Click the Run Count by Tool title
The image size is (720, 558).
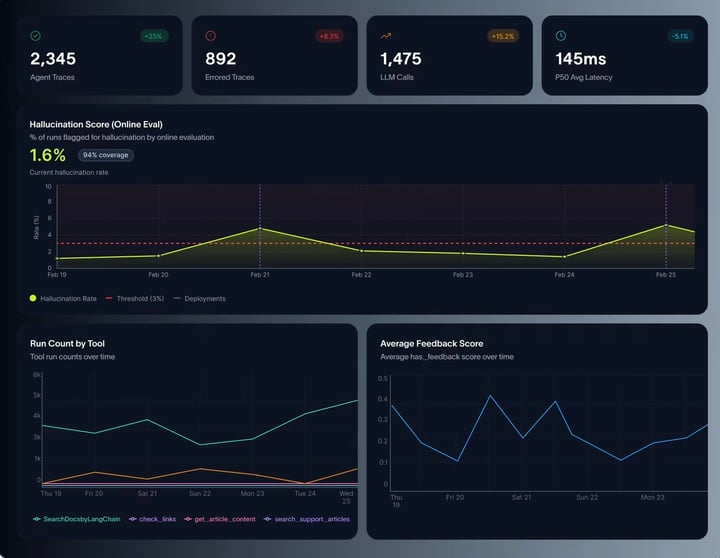tap(68, 344)
